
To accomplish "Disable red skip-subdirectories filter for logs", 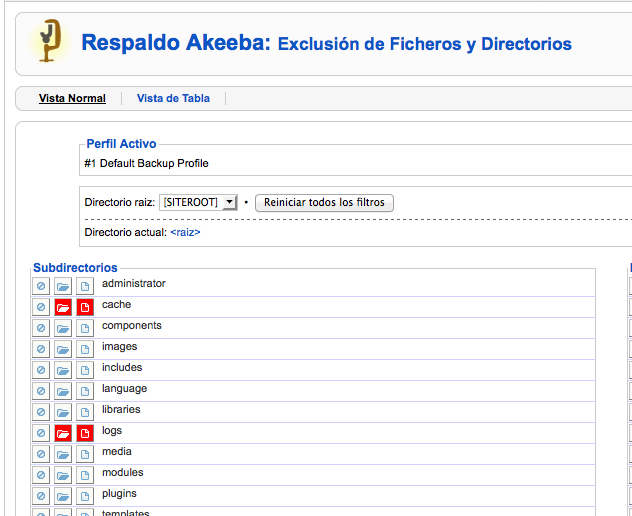I will coord(63,433).
